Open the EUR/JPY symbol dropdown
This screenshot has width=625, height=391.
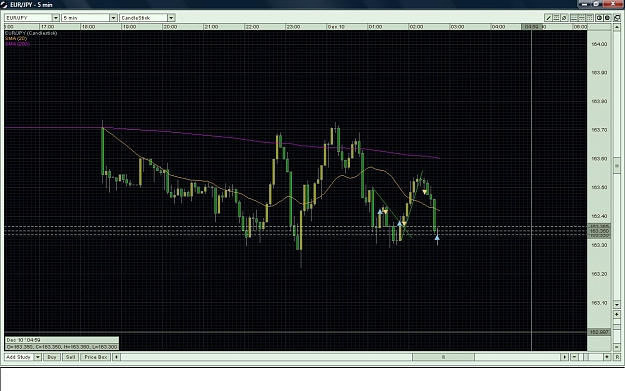[56, 18]
